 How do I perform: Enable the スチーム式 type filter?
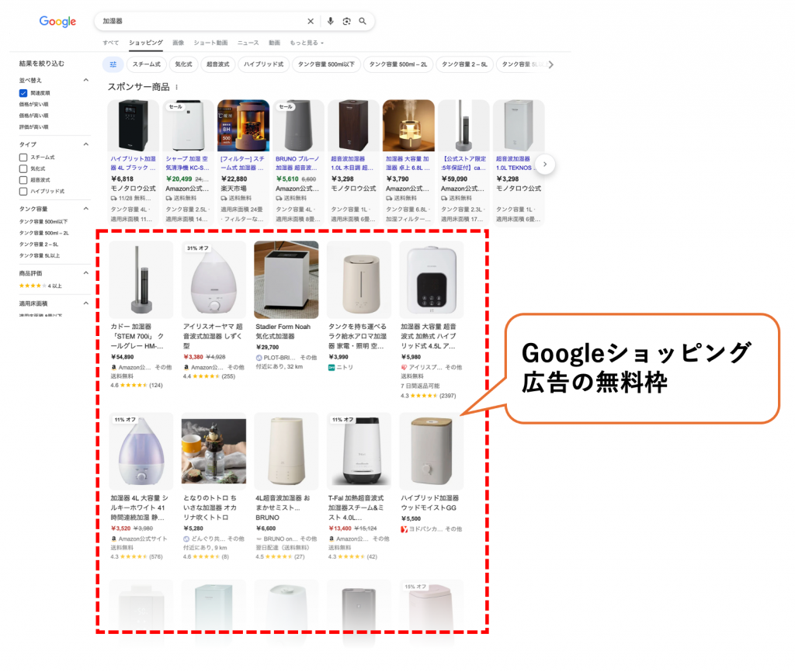(x=23, y=157)
